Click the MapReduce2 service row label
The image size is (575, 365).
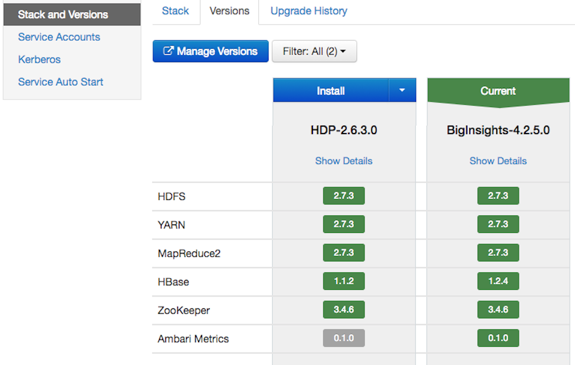(x=189, y=253)
